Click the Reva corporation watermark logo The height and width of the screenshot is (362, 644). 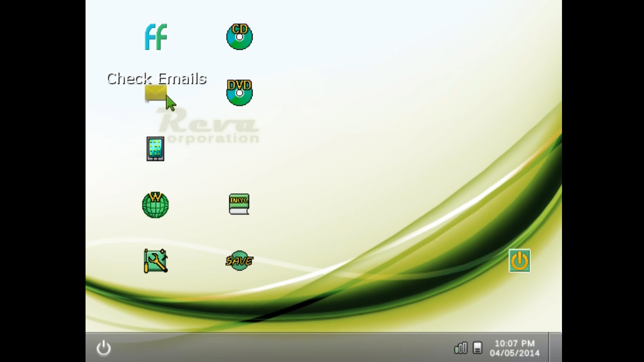coord(211,128)
